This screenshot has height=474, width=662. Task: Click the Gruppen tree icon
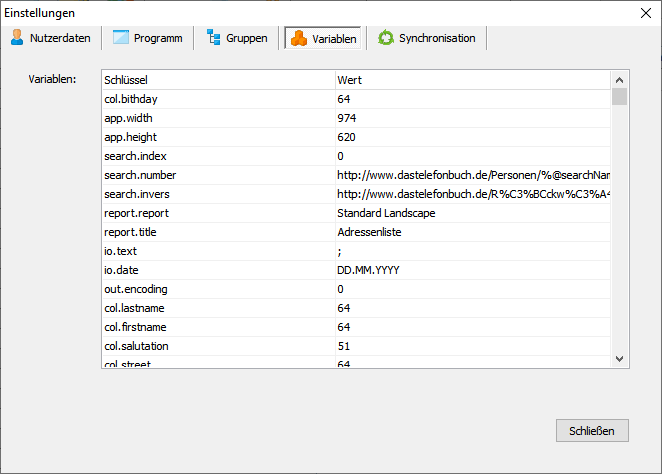(x=213, y=38)
